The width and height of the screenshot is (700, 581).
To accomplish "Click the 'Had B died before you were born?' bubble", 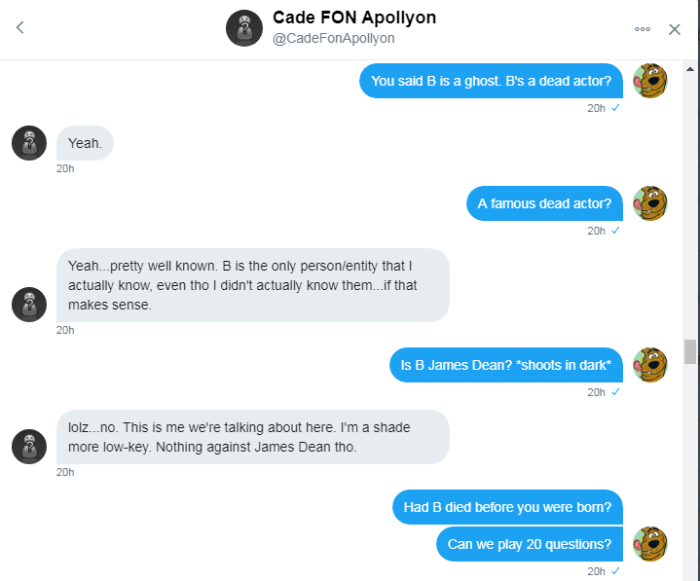I will [x=507, y=506].
